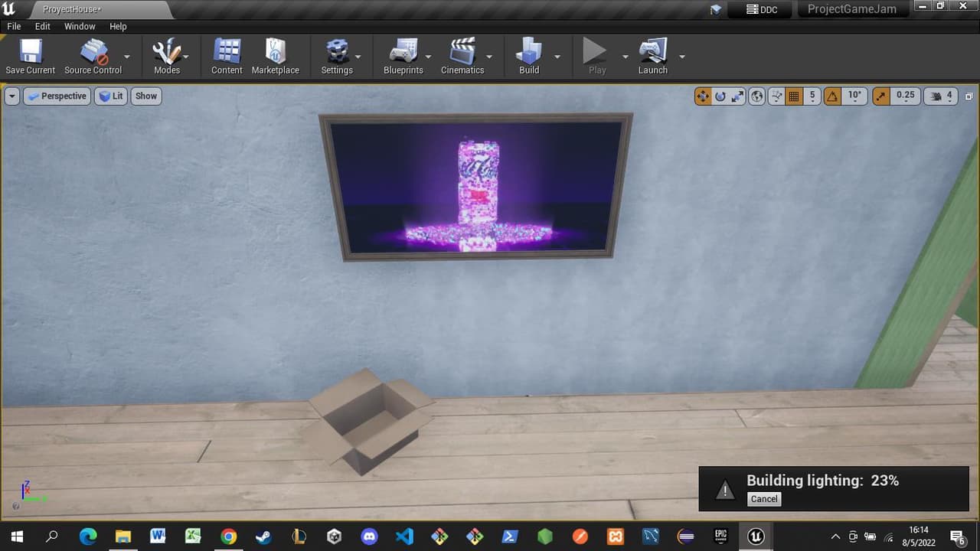The width and height of the screenshot is (980, 551).
Task: Open project Settings from the toolbar
Action: (337, 57)
